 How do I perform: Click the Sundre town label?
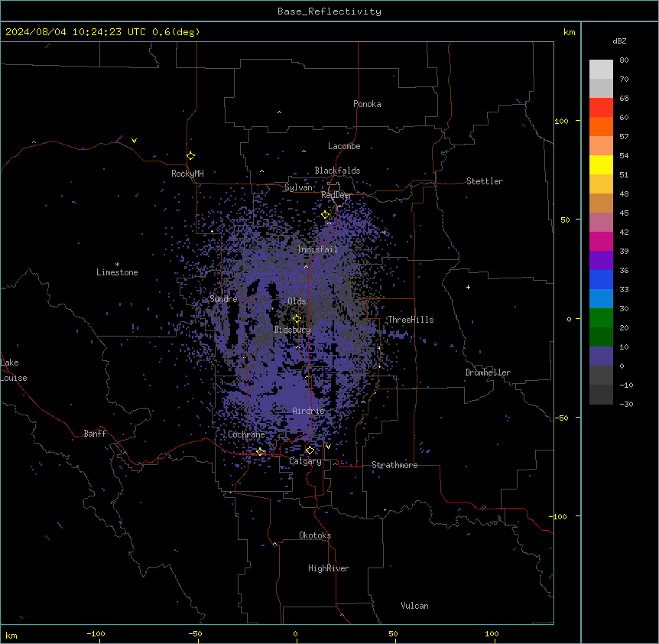(223, 299)
